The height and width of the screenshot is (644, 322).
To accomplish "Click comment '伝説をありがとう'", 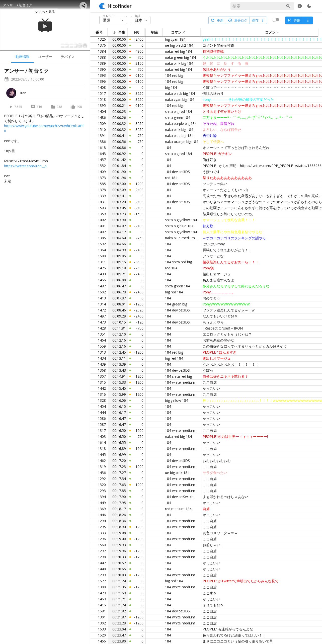I will [x=216, y=69].
